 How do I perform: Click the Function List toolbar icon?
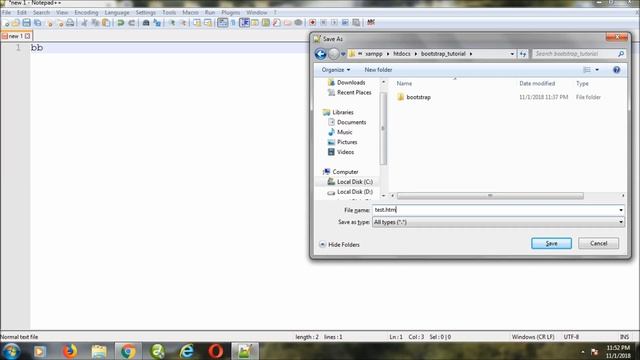tap(277, 23)
